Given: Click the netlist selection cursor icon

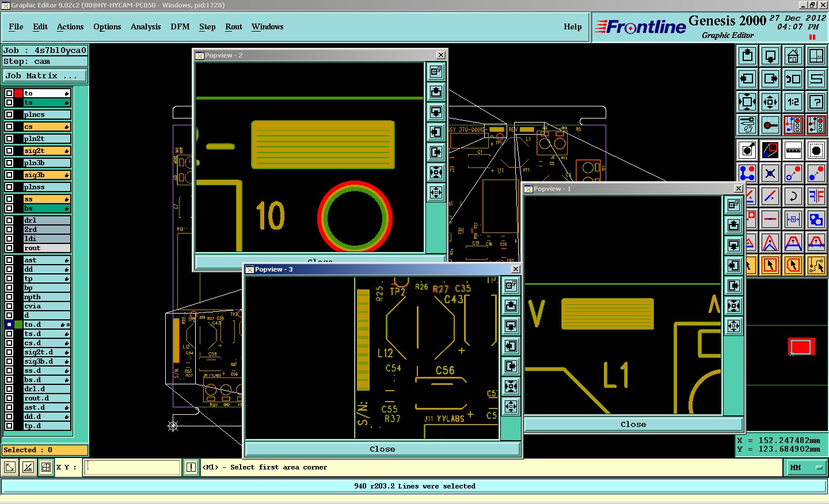Looking at the screenshot, I should coord(816,265).
